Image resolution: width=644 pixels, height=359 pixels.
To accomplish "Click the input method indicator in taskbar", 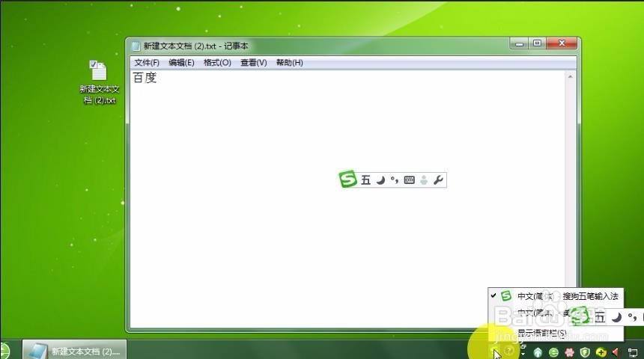I will point(495,352).
